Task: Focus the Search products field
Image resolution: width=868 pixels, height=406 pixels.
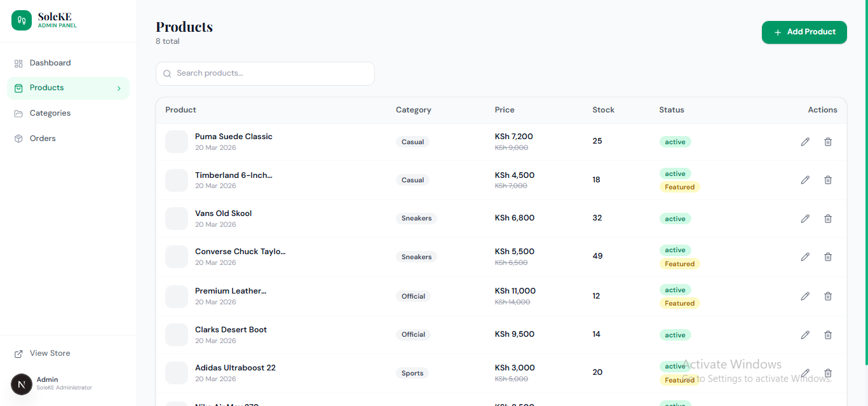Action: 265,74
